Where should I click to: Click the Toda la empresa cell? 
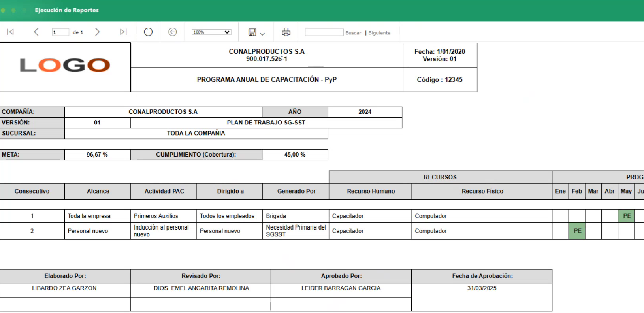pyautogui.click(x=98, y=216)
